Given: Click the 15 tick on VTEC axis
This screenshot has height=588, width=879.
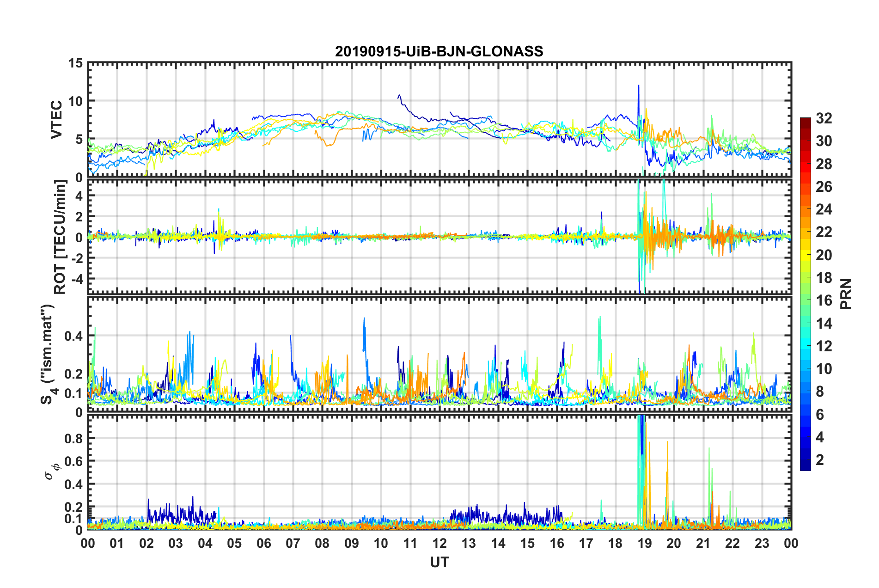Looking at the screenshot, I should click(76, 63).
